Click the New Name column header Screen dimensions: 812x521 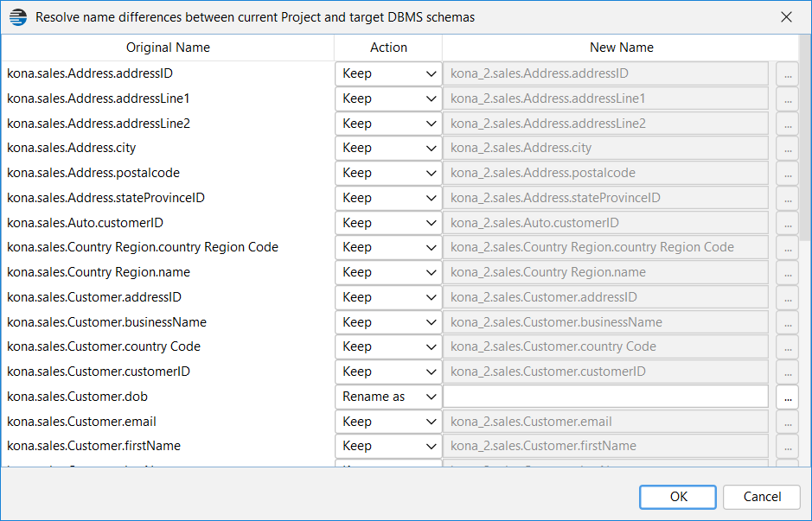click(621, 48)
